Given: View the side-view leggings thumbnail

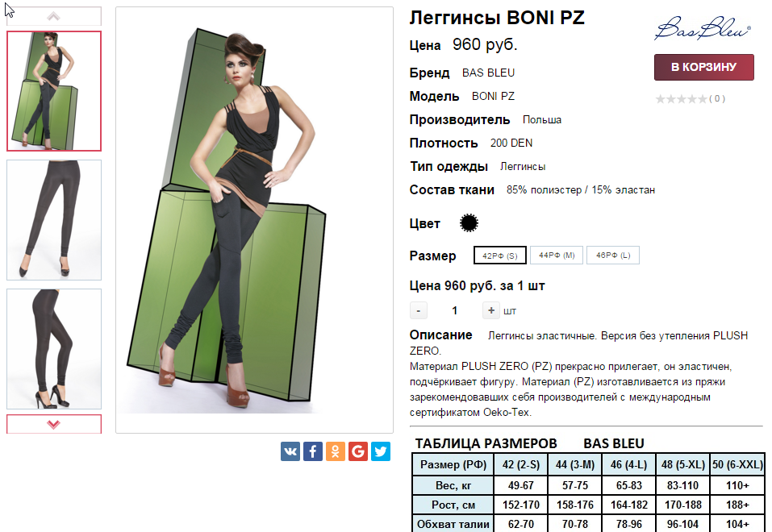Looking at the screenshot, I should pos(54,349).
